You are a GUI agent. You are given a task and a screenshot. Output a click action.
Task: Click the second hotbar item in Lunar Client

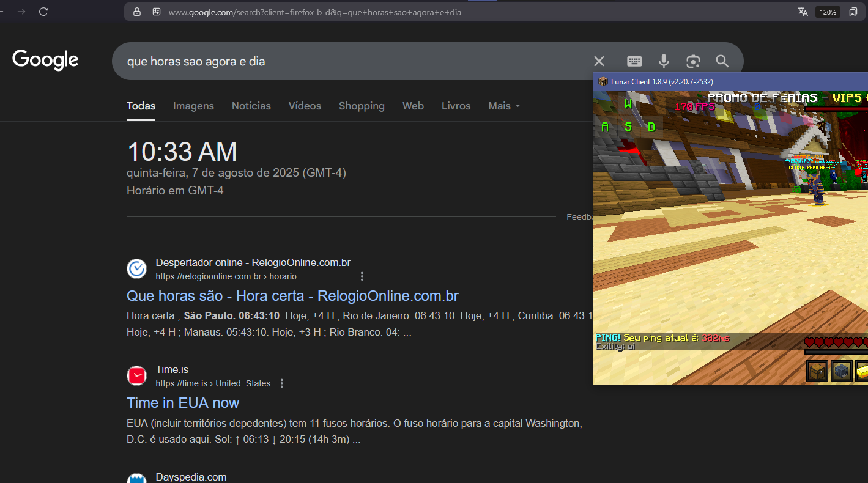841,371
